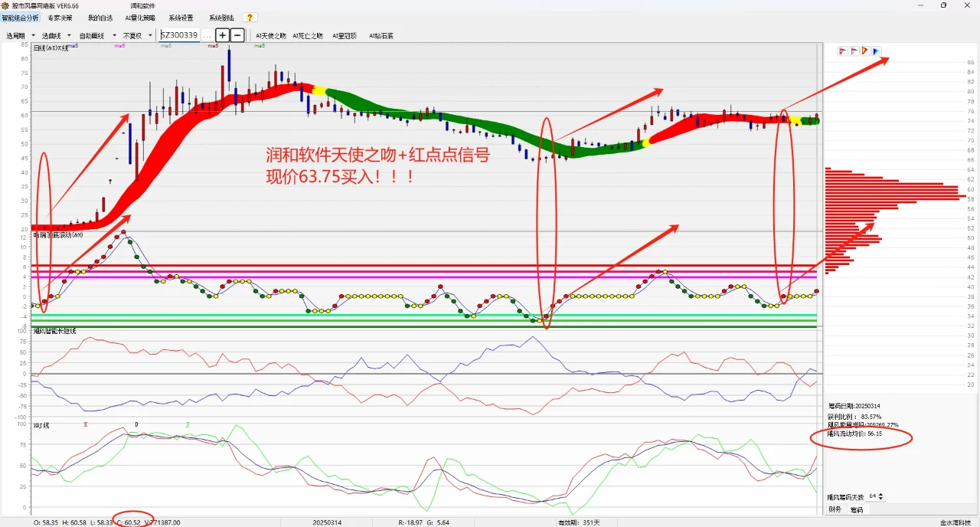980x527 pixels.
Task: Click the yellow-and-red triangle flag icon
Action: coord(864,51)
